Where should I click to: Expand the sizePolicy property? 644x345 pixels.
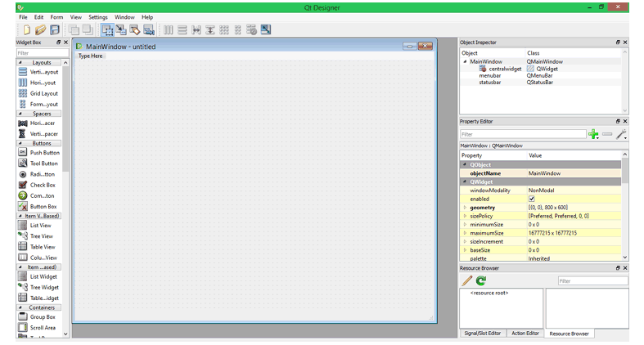pos(465,216)
